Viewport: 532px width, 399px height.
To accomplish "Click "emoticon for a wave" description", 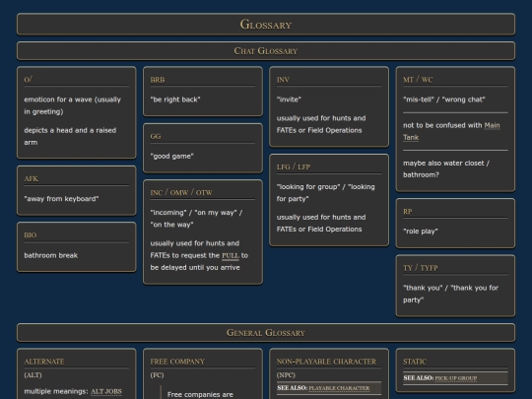I will click(72, 105).
